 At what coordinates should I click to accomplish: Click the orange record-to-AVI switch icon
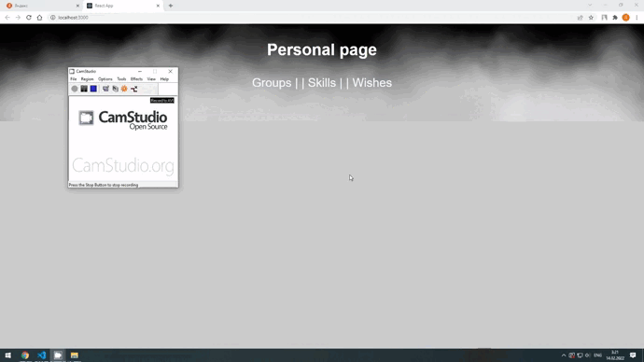click(124, 89)
